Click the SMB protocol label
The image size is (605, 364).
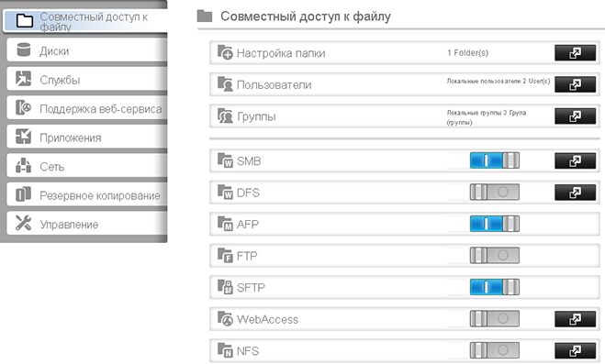pos(249,161)
